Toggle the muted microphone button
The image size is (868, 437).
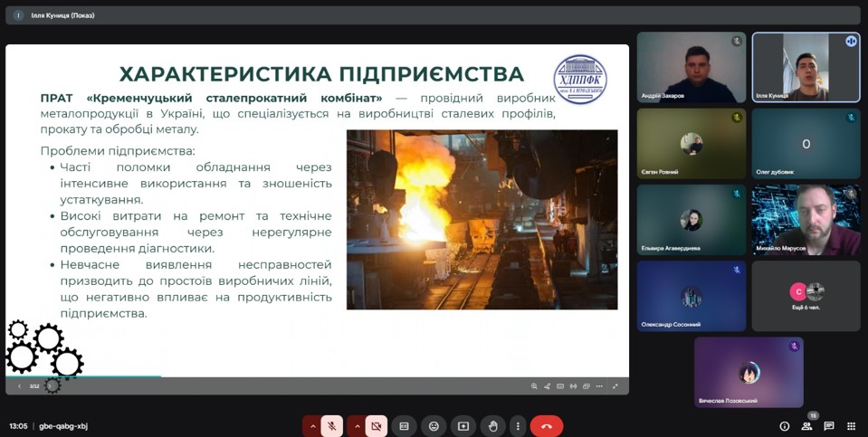click(332, 426)
